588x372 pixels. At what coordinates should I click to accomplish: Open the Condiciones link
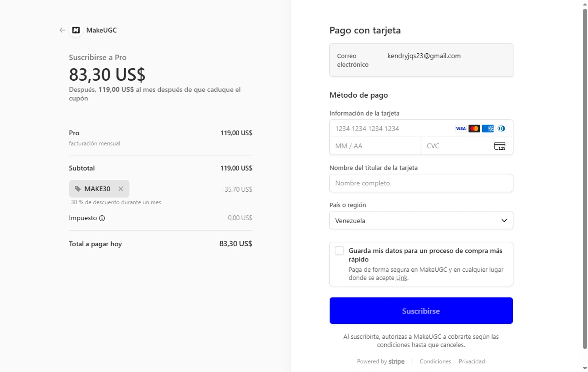pyautogui.click(x=435, y=361)
